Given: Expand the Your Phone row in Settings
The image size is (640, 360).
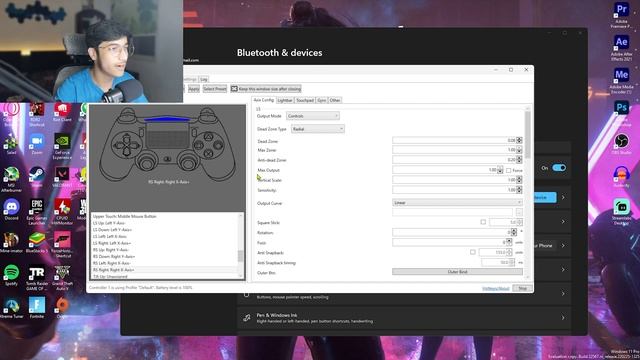Looking at the screenshot, I should pyautogui.click(x=563, y=246).
